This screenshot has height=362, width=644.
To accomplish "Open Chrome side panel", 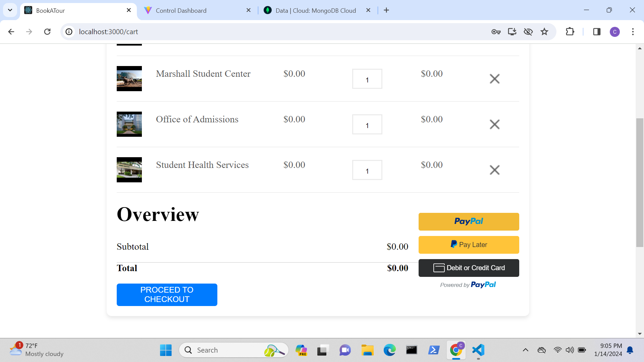I will [596, 32].
